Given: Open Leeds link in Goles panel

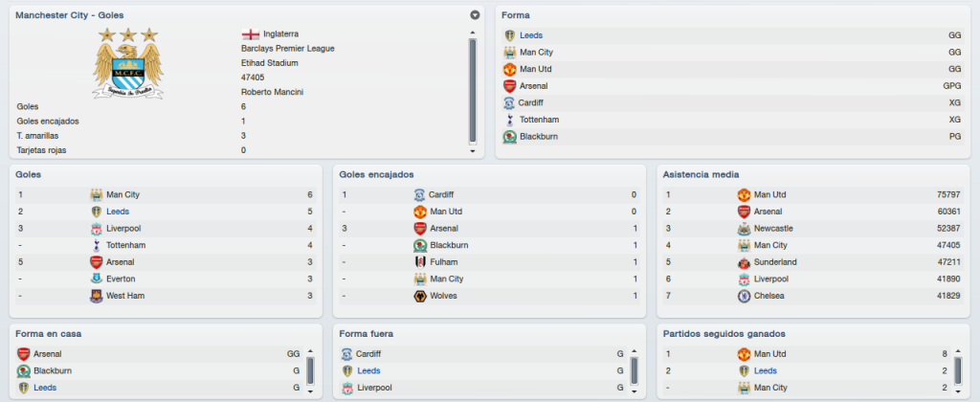Looking at the screenshot, I should (x=118, y=212).
